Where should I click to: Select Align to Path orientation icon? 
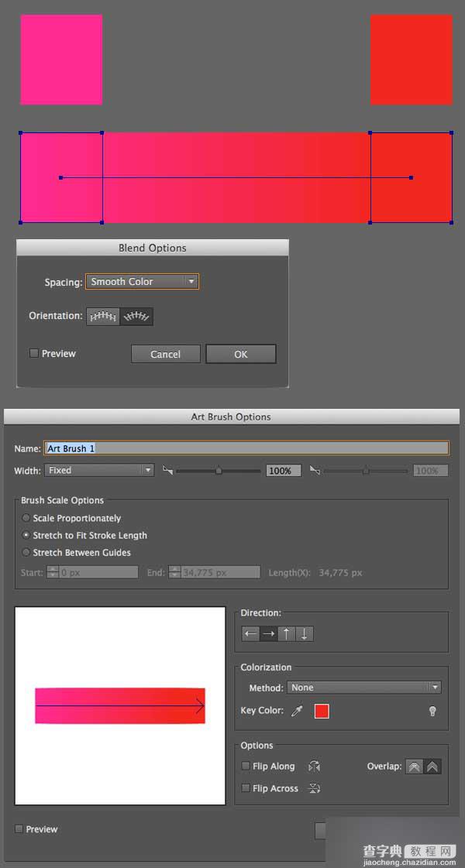coord(136,316)
